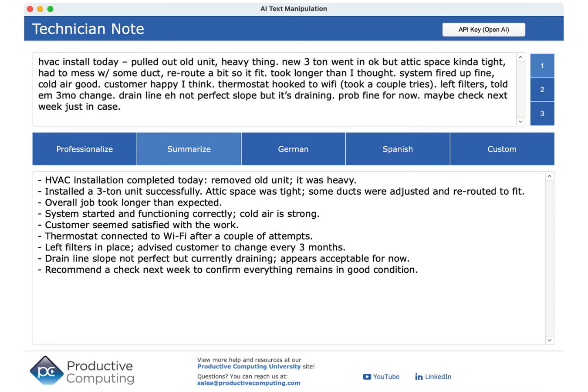Click the 'System started and functioning correctly' line

[x=179, y=214]
